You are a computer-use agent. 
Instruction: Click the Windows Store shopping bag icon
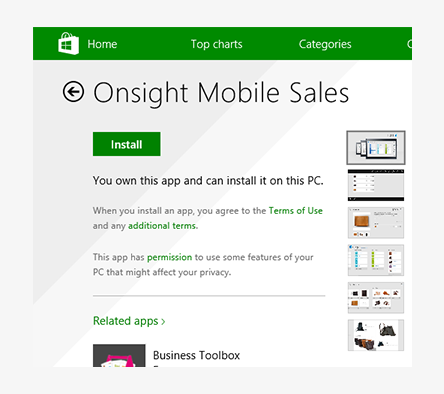click(x=68, y=43)
